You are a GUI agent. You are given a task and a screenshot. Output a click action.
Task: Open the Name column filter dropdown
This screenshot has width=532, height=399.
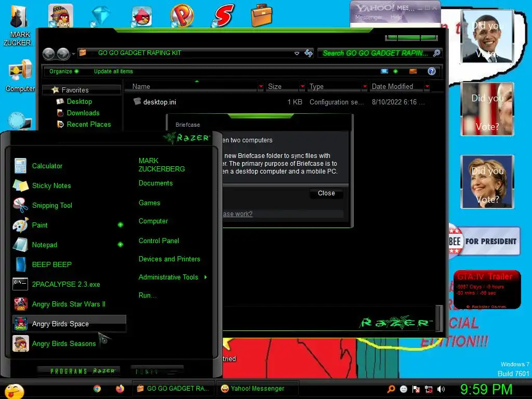coord(261,87)
